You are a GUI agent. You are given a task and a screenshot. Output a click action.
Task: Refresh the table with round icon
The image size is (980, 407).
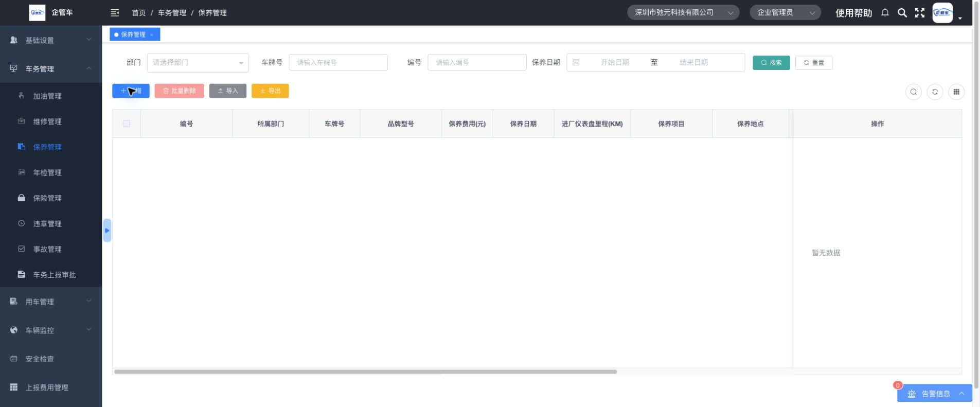(x=935, y=92)
